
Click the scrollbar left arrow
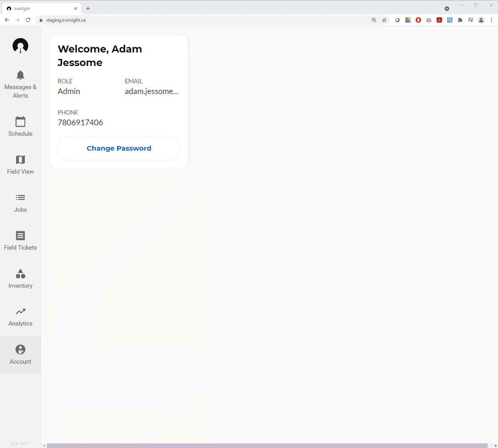point(44,446)
